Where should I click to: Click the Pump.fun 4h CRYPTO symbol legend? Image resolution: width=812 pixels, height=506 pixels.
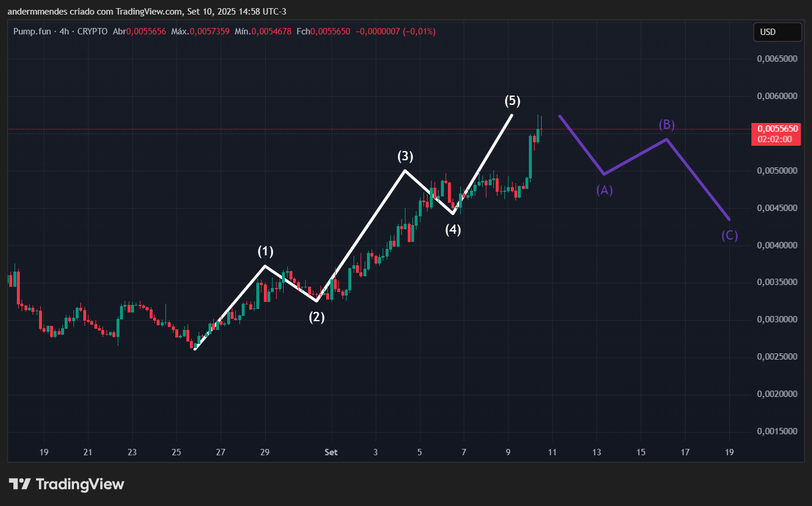(x=61, y=31)
